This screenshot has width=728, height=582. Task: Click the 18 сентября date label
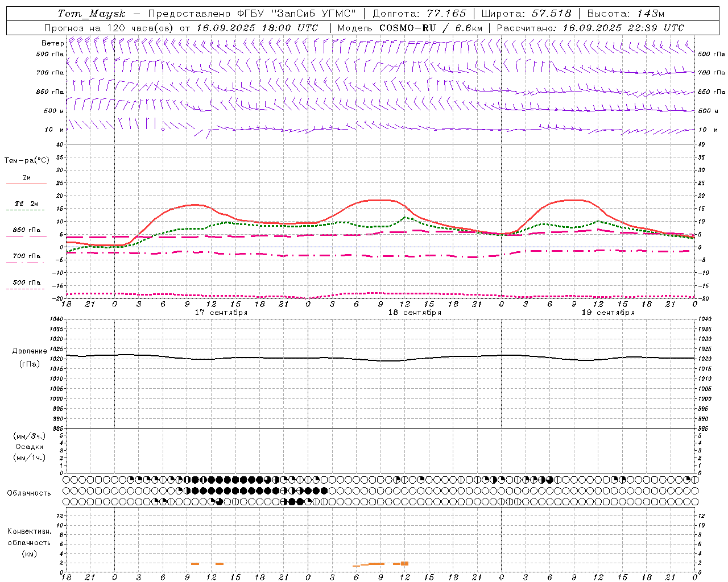point(415,313)
